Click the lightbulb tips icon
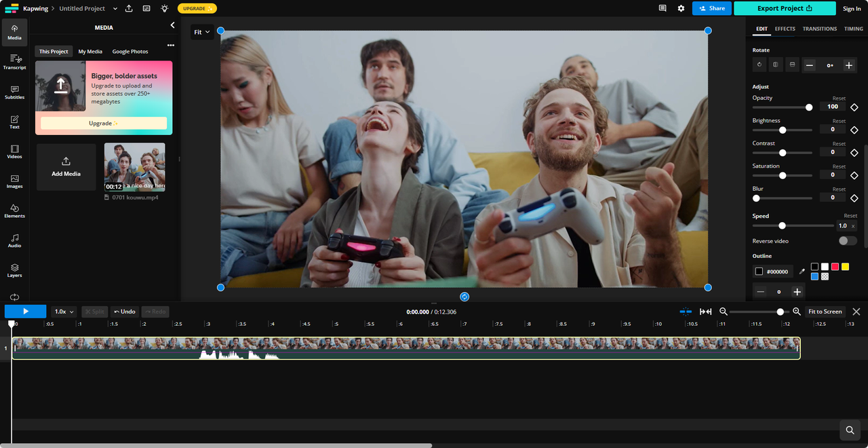868x448 pixels. [x=164, y=8]
